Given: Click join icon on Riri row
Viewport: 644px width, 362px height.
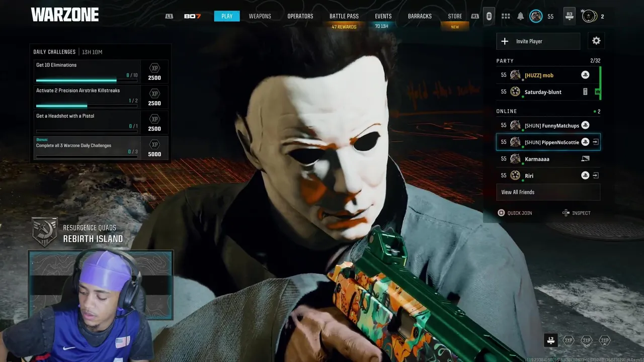Looking at the screenshot, I should [595, 175].
